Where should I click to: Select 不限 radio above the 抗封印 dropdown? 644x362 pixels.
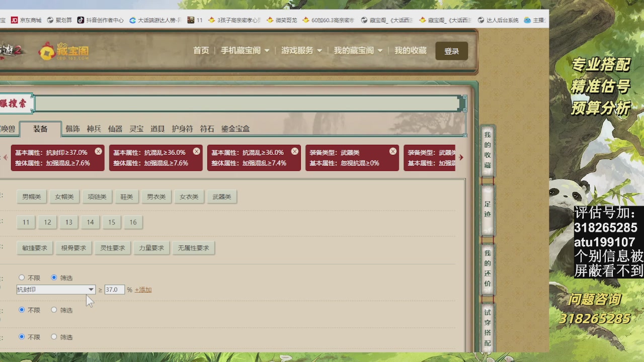(22, 278)
